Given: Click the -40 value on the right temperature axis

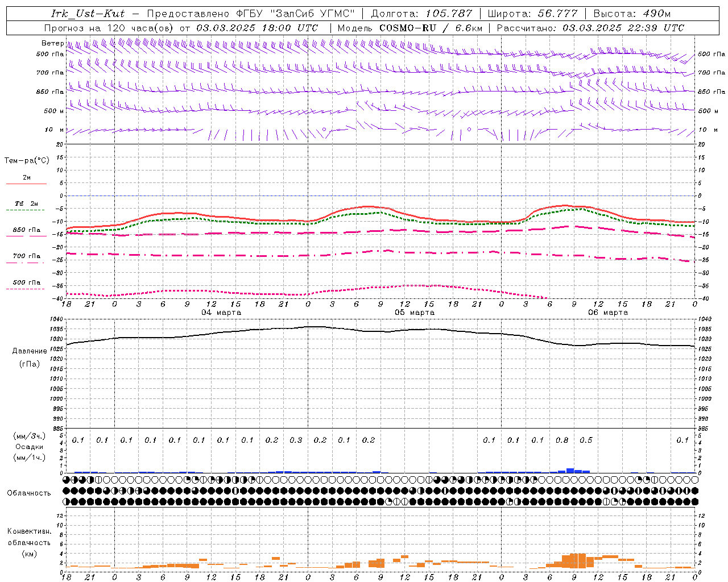Looking at the screenshot, I should coord(703,299).
